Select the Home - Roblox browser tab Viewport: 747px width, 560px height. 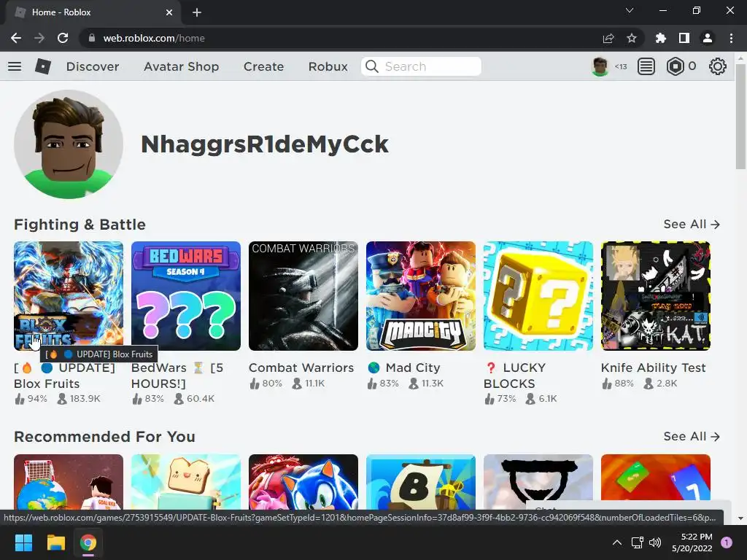[93, 12]
